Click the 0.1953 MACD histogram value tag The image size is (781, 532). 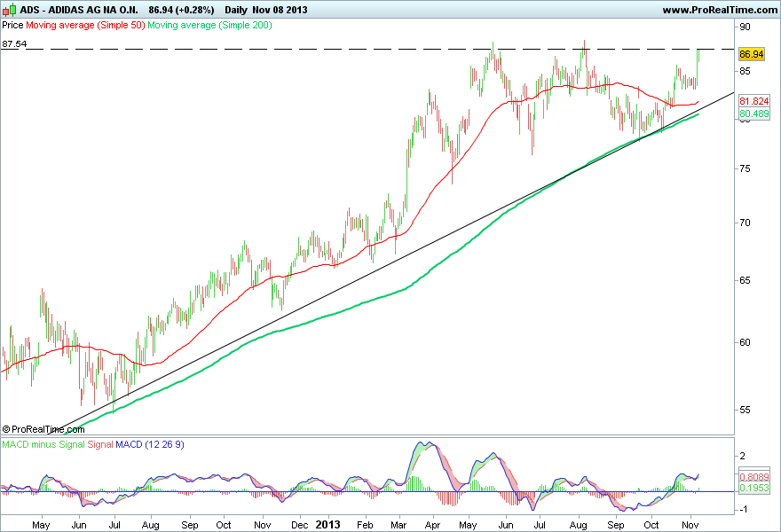tap(754, 488)
